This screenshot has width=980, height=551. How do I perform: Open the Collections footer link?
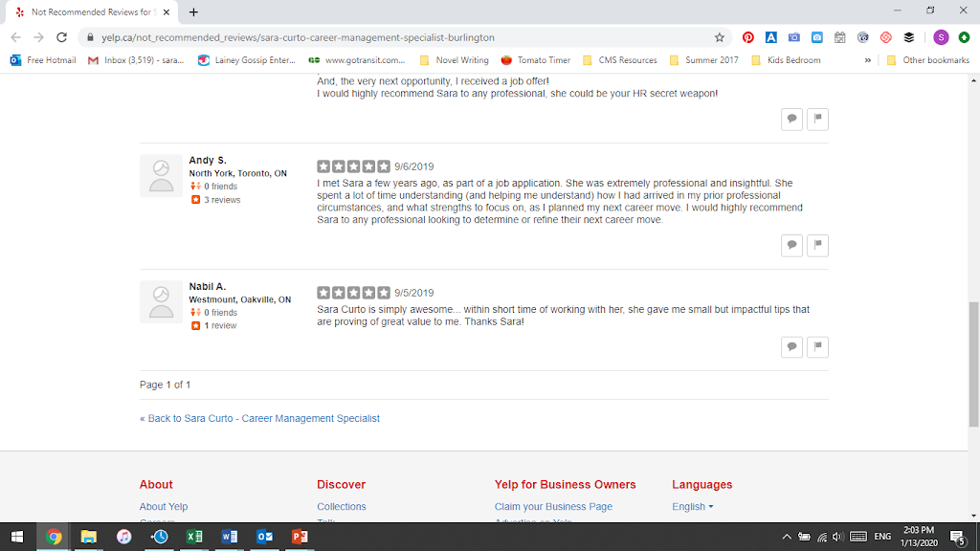(x=342, y=507)
